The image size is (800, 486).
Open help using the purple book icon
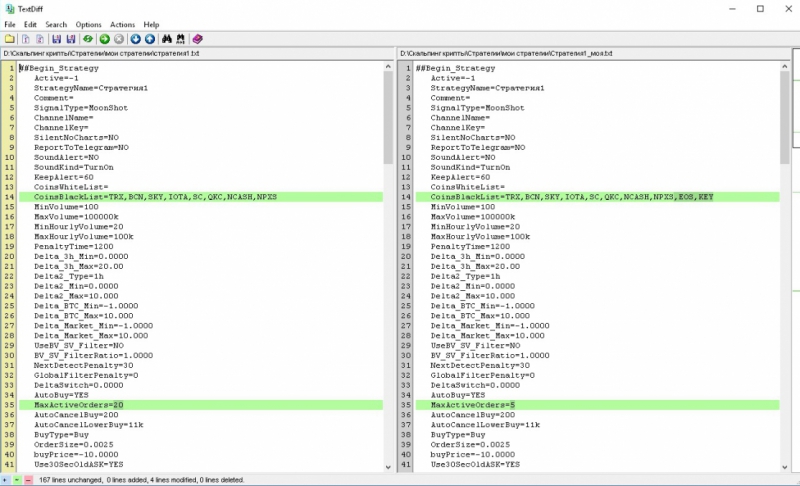[197, 39]
